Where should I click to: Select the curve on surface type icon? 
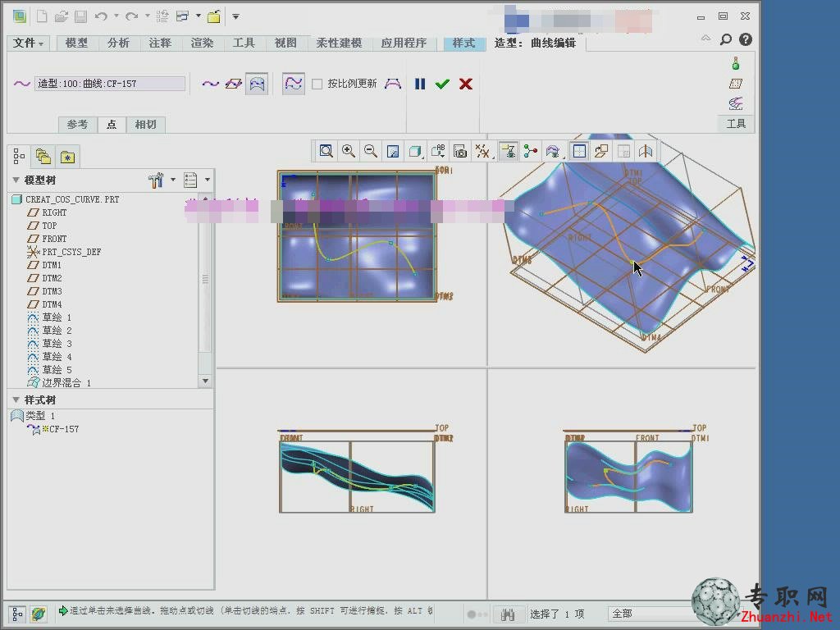(x=257, y=84)
